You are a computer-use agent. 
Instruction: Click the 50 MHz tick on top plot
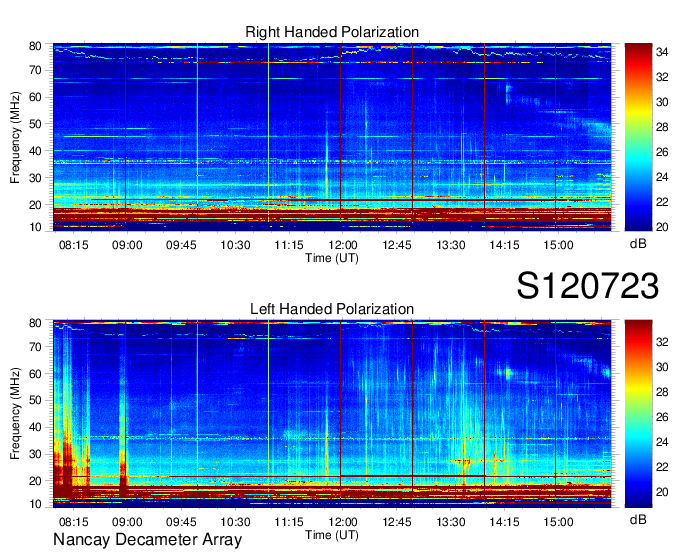tap(36, 124)
